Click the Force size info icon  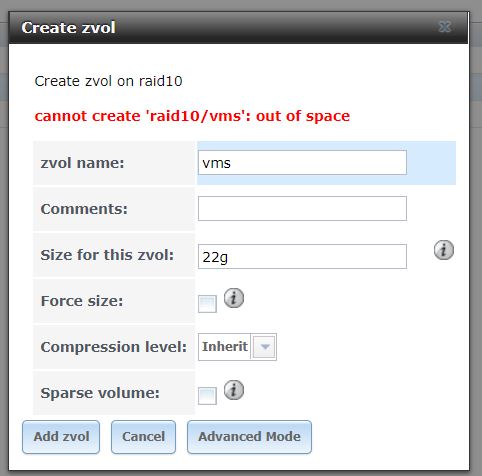pyautogui.click(x=234, y=298)
